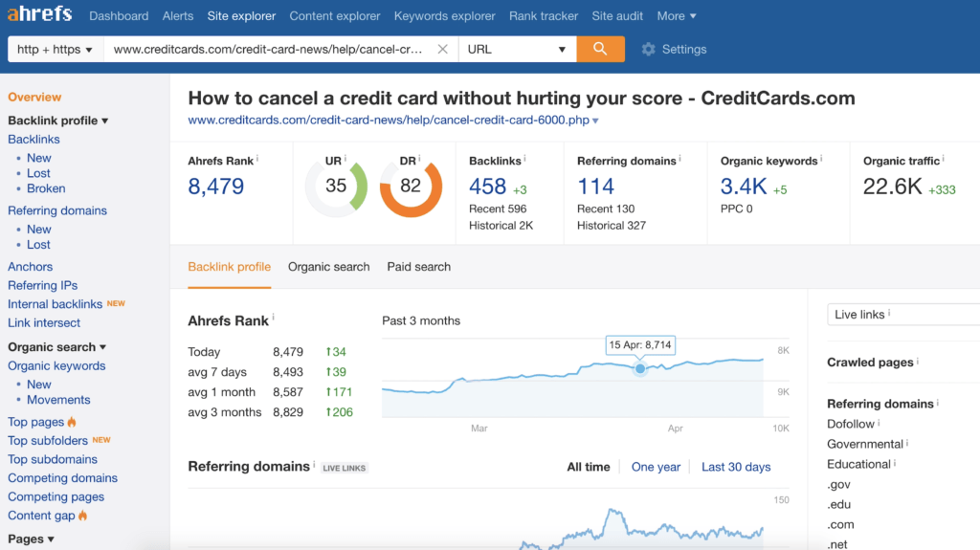This screenshot has width=980, height=550.
Task: Click the 15 Apr data point on rank chart
Action: 640,369
